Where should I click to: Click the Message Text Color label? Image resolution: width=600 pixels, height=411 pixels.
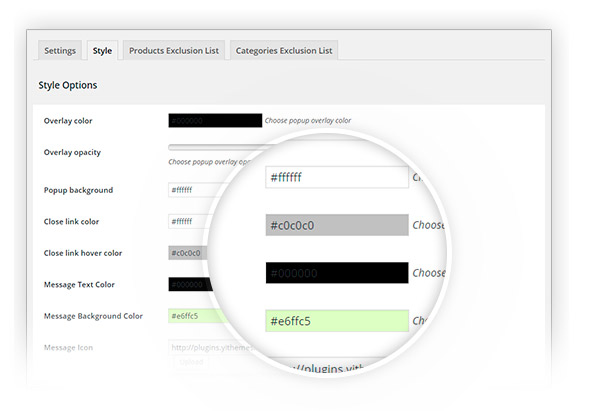point(79,285)
